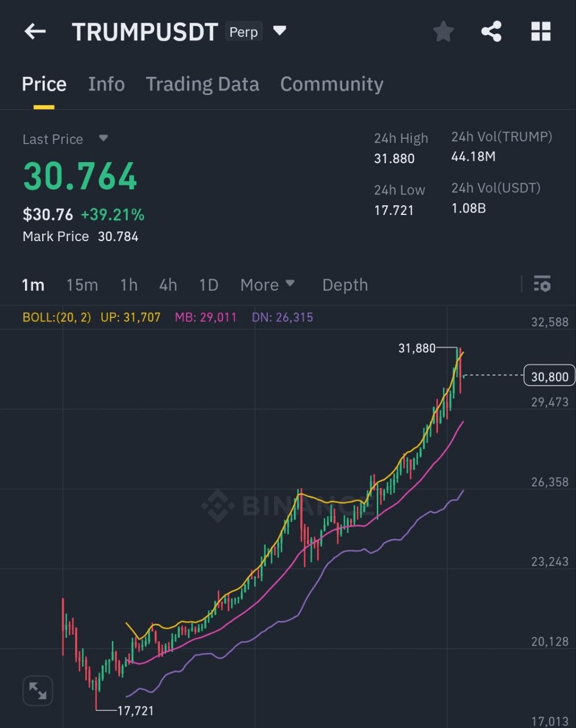Select the 1D interval
The height and width of the screenshot is (728, 576).
209,284
